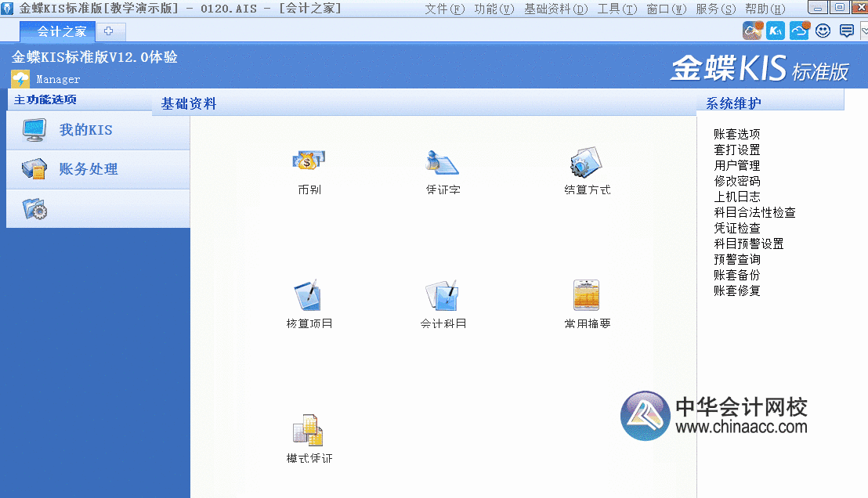
Task: Open 账套选项 under 系统维护
Action: pyautogui.click(x=737, y=133)
